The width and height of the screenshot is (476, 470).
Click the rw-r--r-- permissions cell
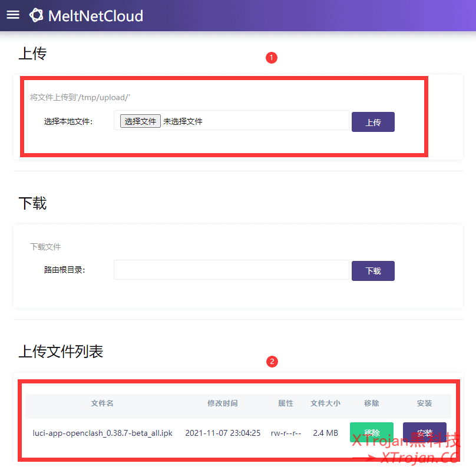click(286, 433)
